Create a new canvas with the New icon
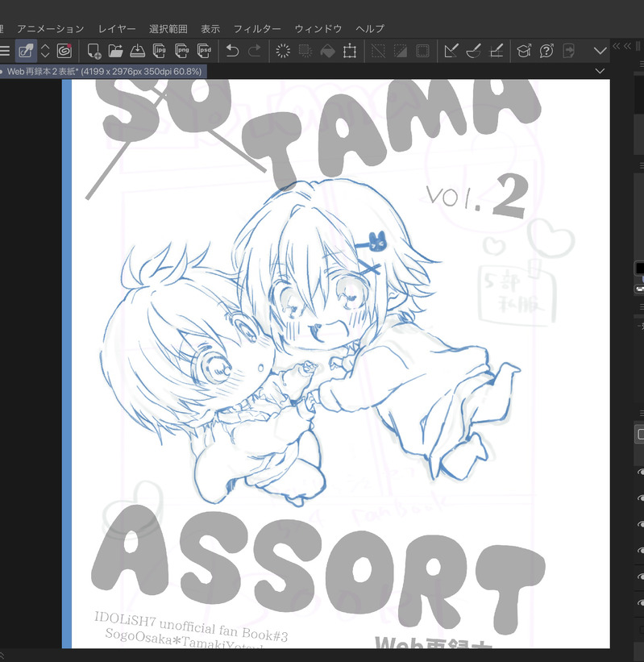The width and height of the screenshot is (644, 662). coord(93,51)
